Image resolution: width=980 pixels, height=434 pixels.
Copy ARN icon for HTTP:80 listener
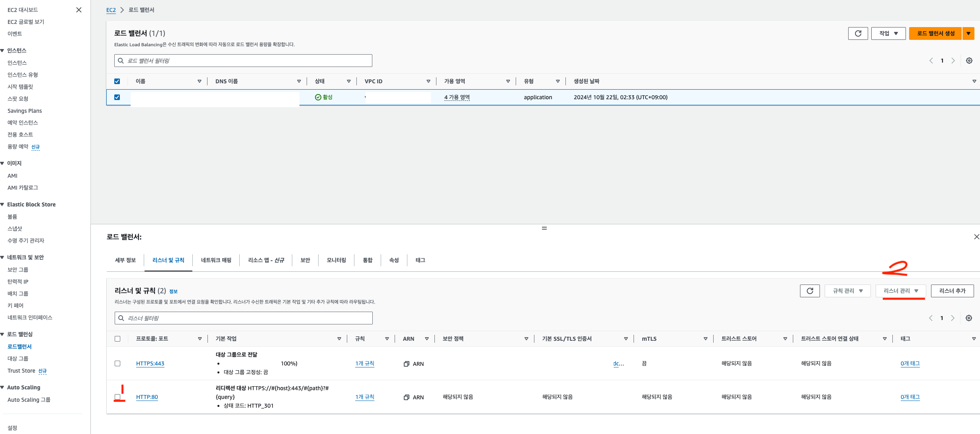tap(406, 397)
